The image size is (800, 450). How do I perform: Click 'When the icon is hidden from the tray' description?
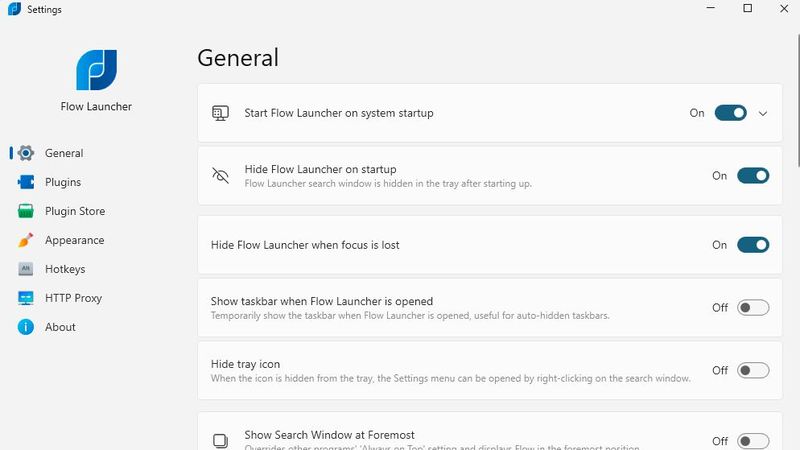click(x=451, y=379)
